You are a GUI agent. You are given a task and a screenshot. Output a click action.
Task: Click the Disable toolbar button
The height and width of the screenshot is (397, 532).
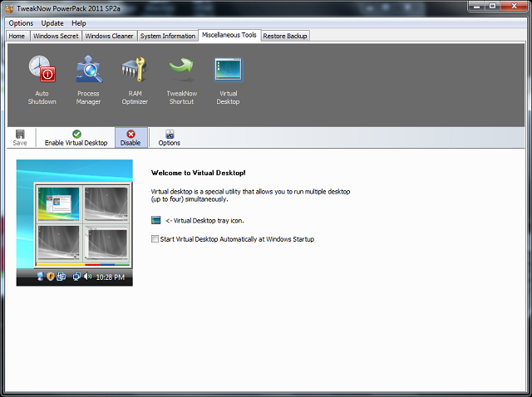[x=131, y=138]
